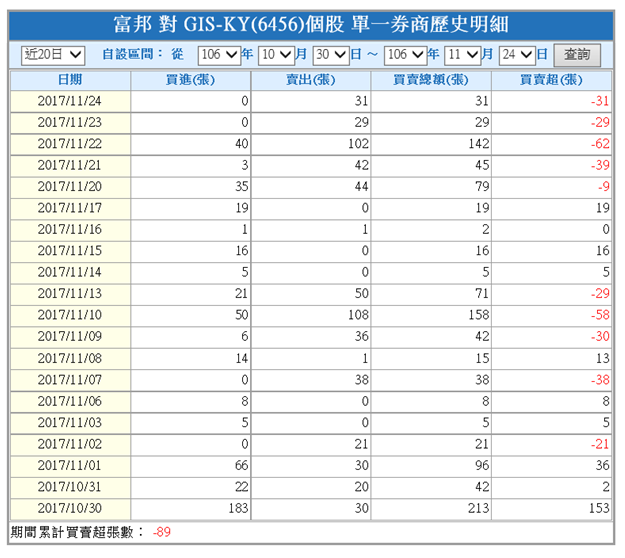Click net value -39 on 2017/11/21

[600, 165]
